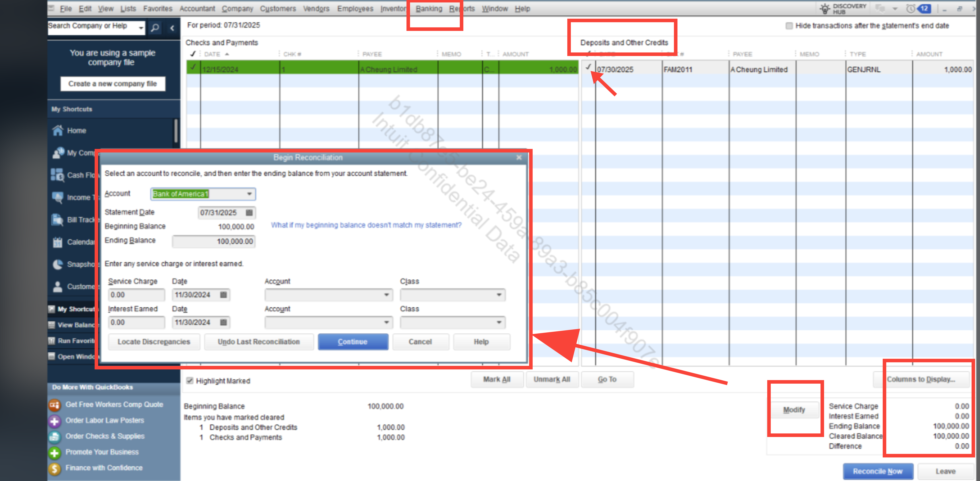Click Help button in reconciliation dialog
Screen dimensions: 980x481
pyautogui.click(x=481, y=342)
